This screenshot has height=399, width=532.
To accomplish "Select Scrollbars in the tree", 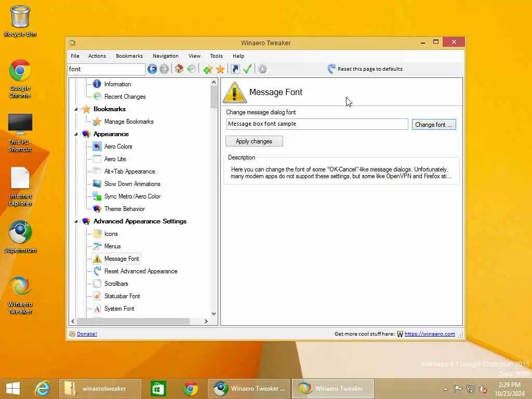I will click(116, 284).
